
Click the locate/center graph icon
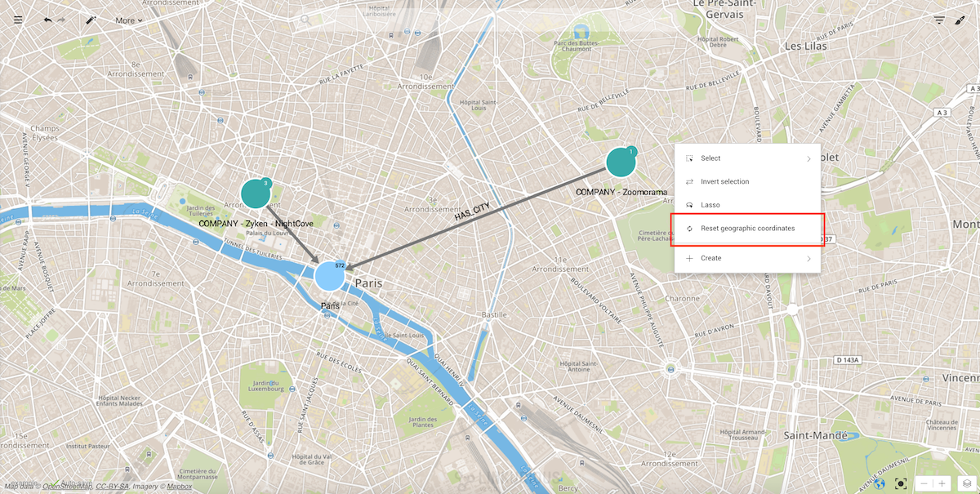click(x=902, y=483)
